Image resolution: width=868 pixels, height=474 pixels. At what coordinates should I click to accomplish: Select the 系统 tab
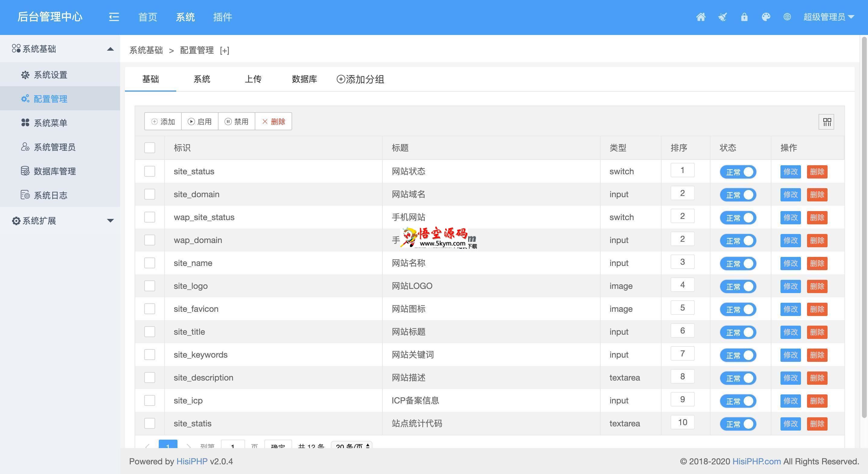(202, 79)
